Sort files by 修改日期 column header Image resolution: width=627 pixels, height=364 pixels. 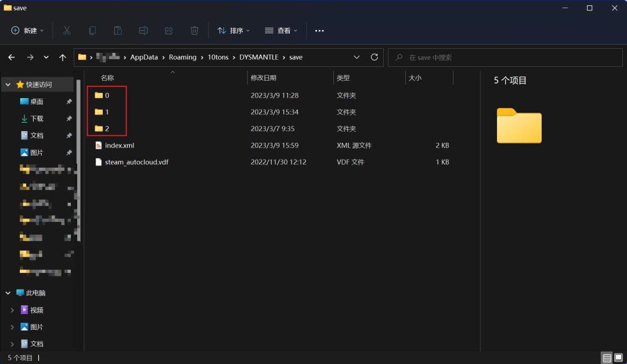tap(264, 78)
